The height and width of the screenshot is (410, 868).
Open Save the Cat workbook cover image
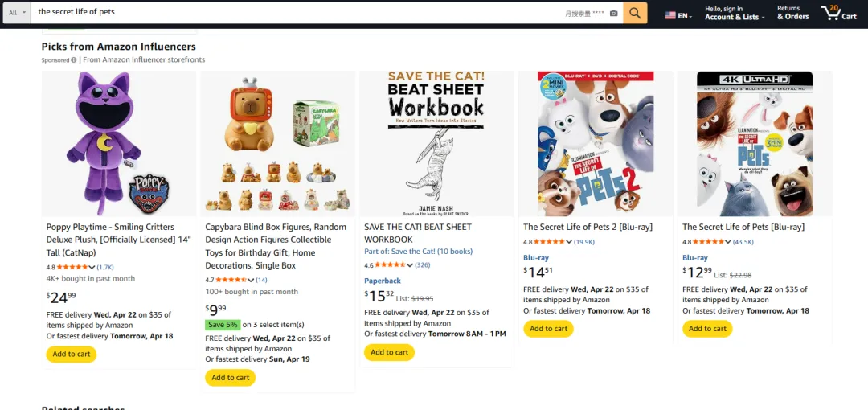click(x=436, y=144)
